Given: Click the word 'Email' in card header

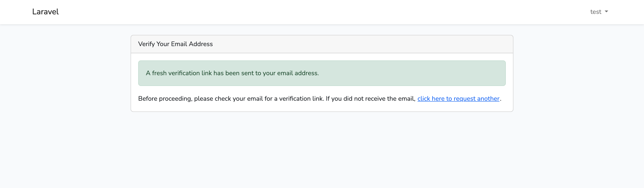Looking at the screenshot, I should pyautogui.click(x=179, y=44).
